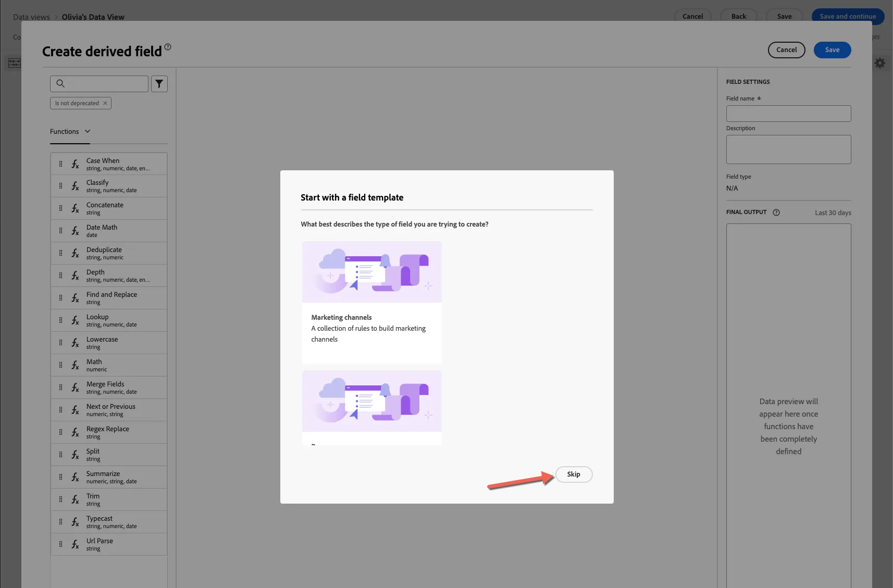
Task: Click the 'Last 30 days' label
Action: pos(833,212)
